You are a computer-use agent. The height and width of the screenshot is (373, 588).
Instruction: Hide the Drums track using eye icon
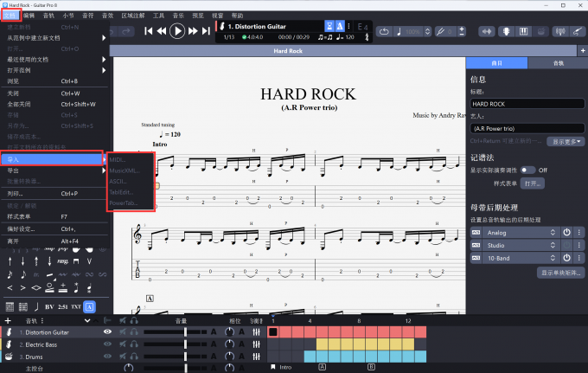coord(108,357)
